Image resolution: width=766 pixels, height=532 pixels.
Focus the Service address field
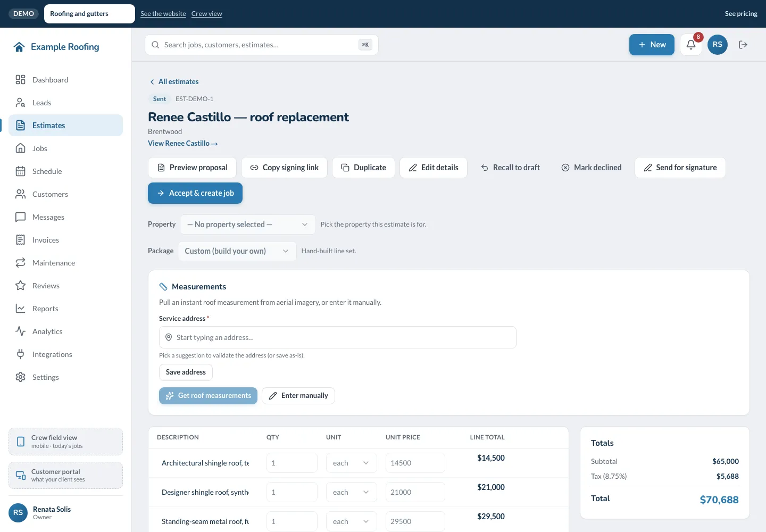338,337
